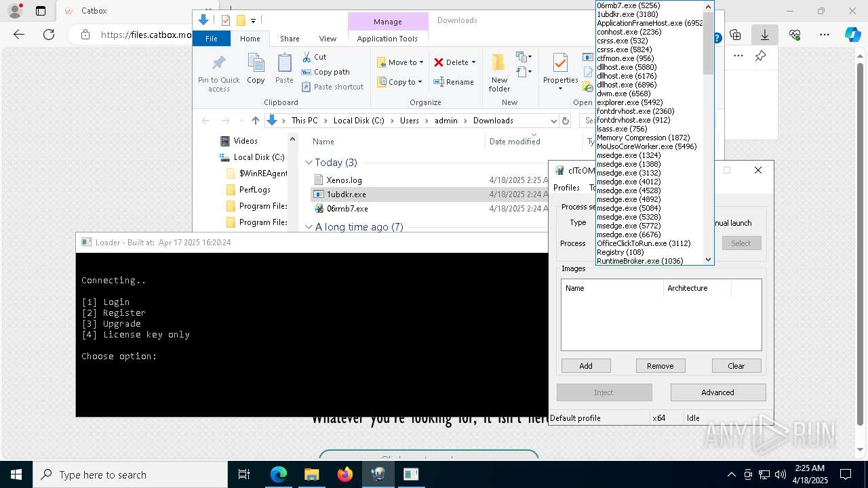Click Pin to Quick access icon
The image size is (868, 488).
point(218,73)
